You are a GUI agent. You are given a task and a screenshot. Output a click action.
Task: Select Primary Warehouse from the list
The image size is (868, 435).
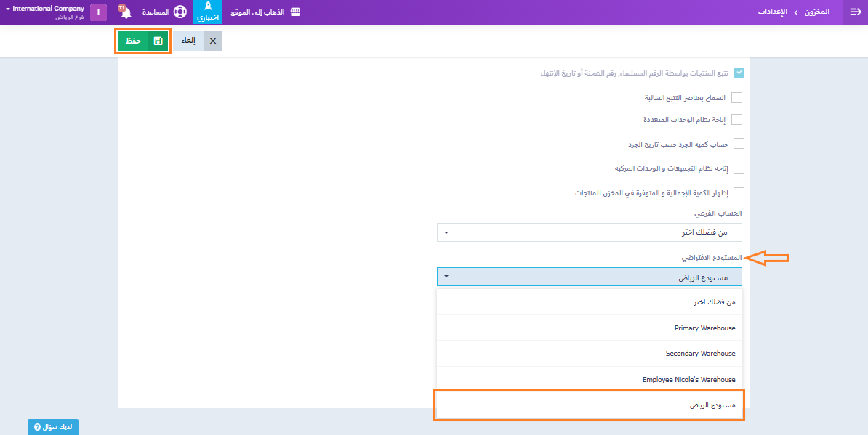pos(704,328)
